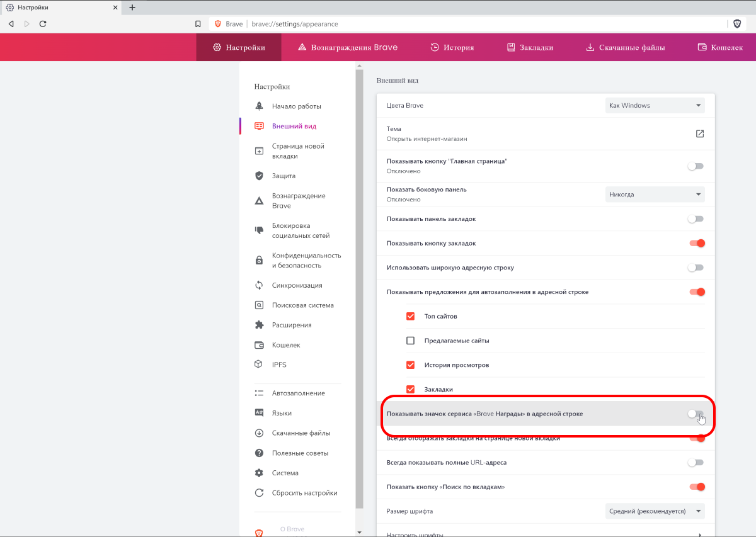Screen dimensions: 756x537
Task: Open Скачанные файлы top menu tab
Action: 626,47
